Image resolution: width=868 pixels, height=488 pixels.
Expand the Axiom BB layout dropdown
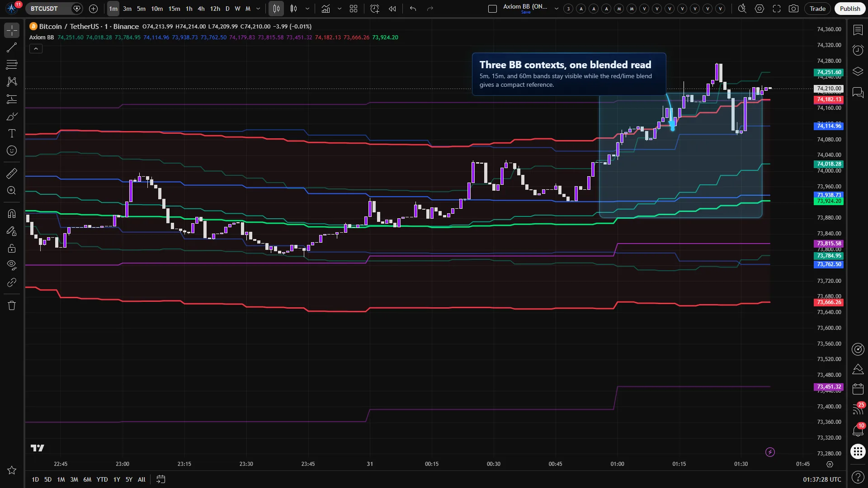click(557, 9)
